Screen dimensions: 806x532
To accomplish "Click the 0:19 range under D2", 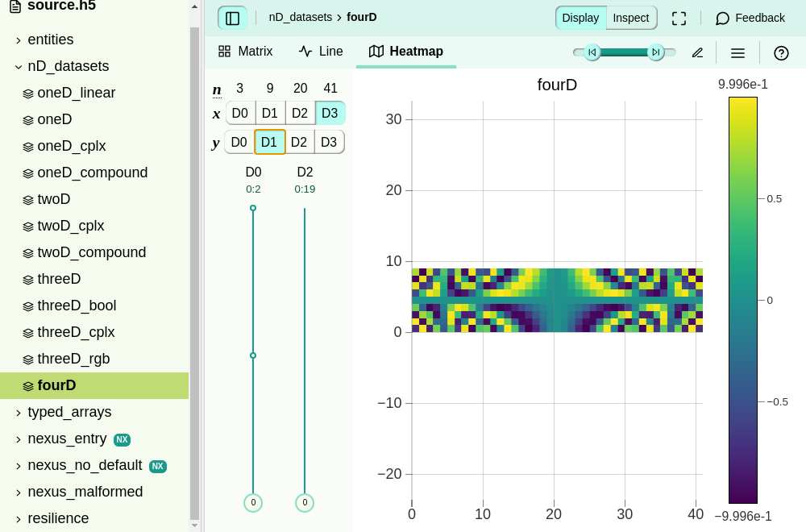I will [305, 189].
